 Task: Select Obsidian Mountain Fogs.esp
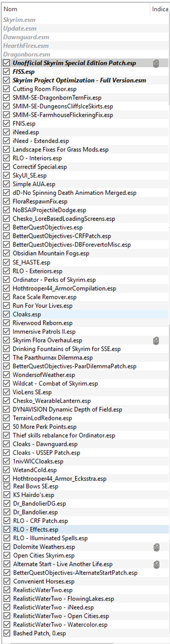point(51,253)
